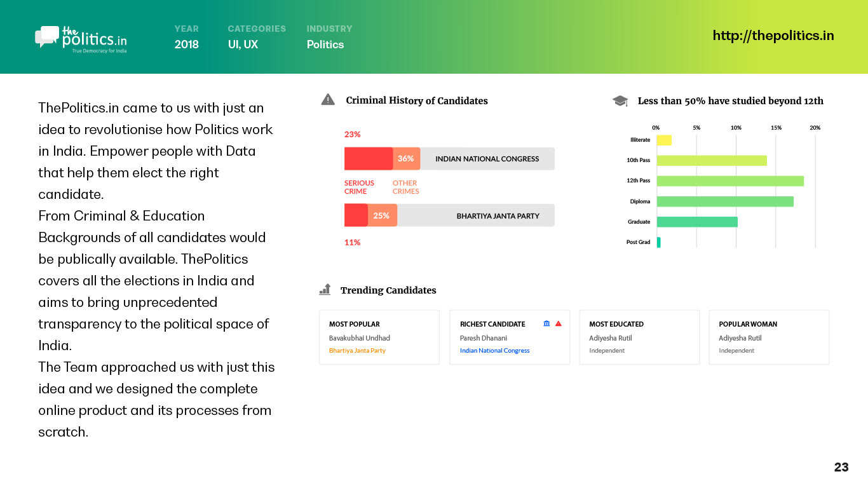
Task: Click the red alert triangle on Richest Candidate
Action: [559, 324]
